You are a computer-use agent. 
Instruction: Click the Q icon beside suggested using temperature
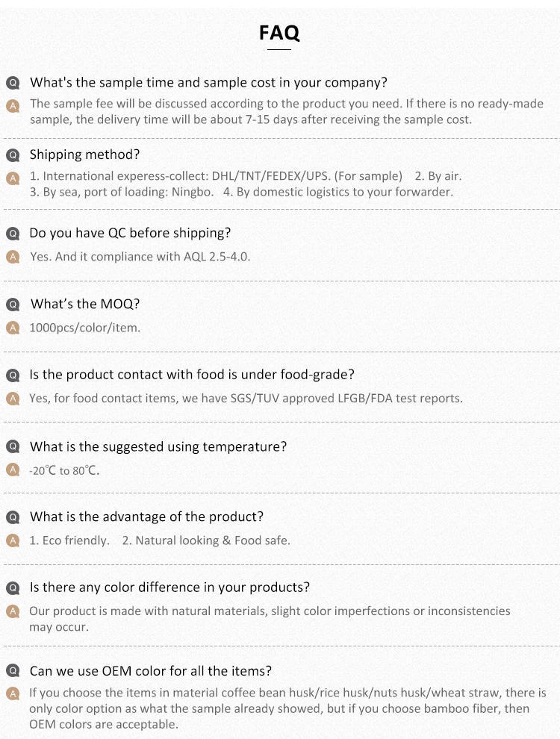12,447
